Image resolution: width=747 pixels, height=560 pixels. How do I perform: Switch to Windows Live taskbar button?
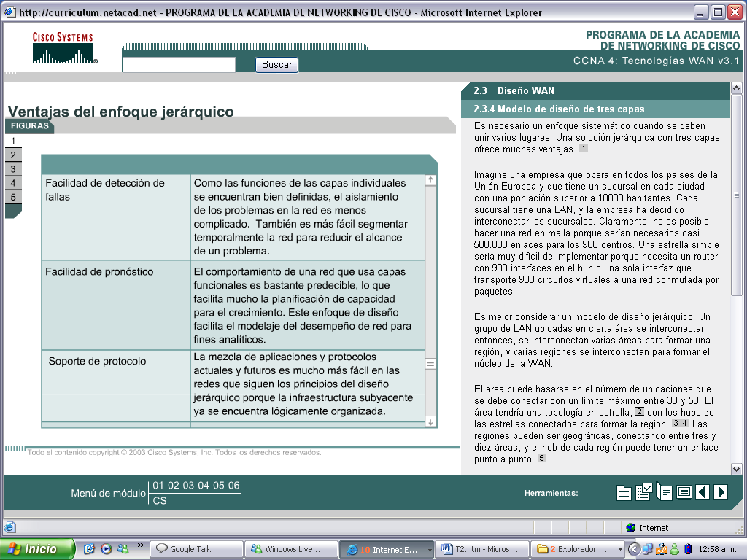tap(291, 549)
